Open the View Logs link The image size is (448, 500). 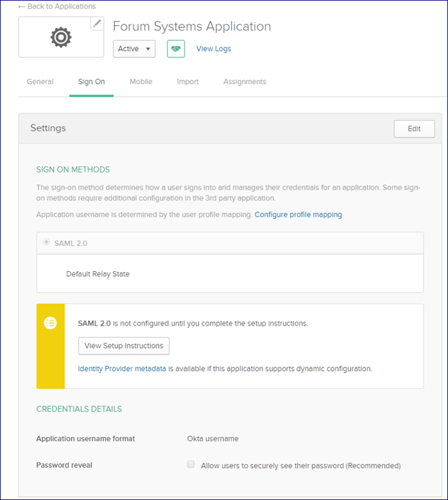[213, 49]
